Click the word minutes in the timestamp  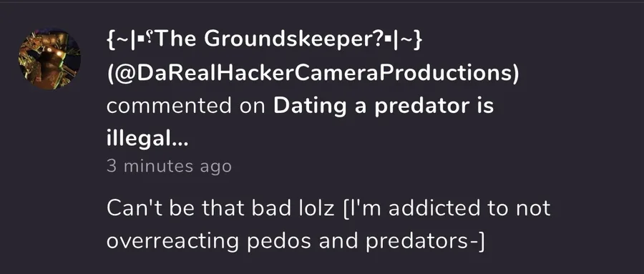[158, 167]
